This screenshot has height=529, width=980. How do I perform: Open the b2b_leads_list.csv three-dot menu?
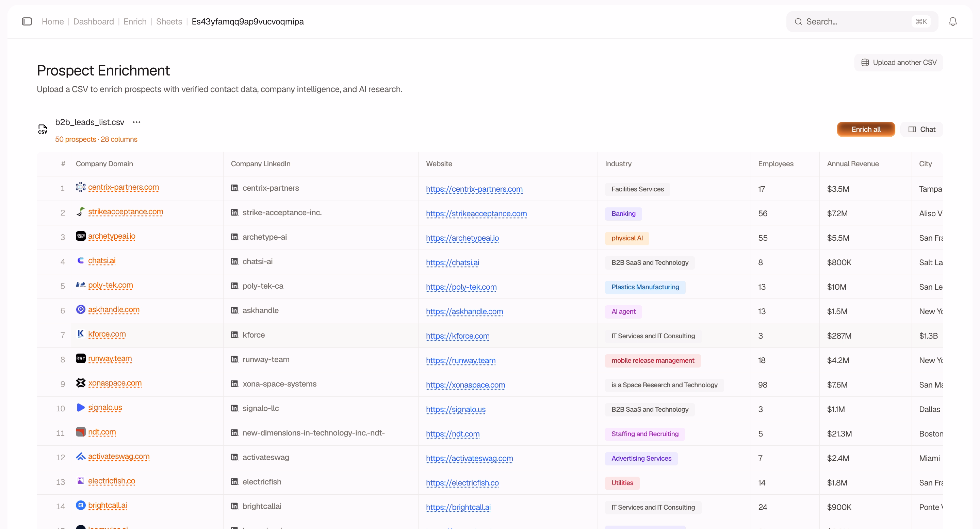136,122
